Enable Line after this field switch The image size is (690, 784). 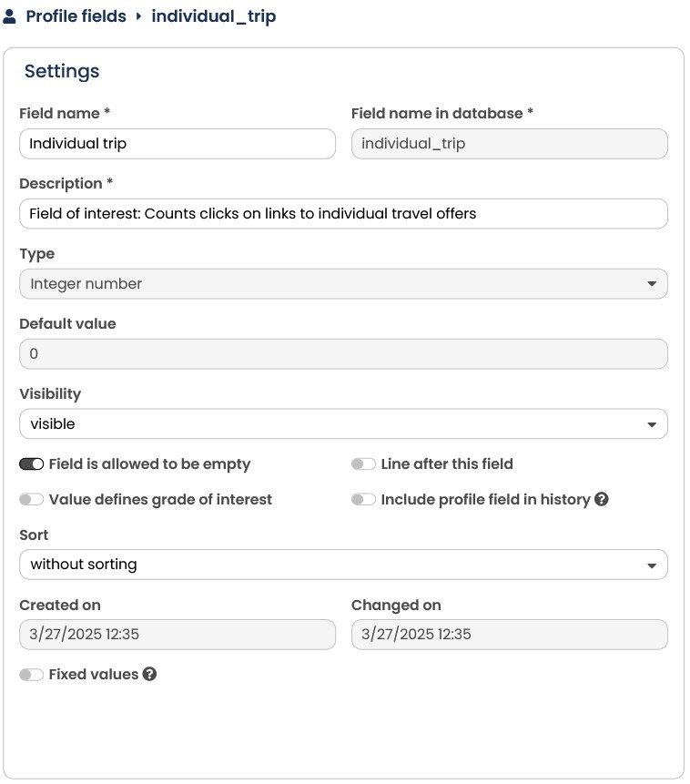click(363, 464)
